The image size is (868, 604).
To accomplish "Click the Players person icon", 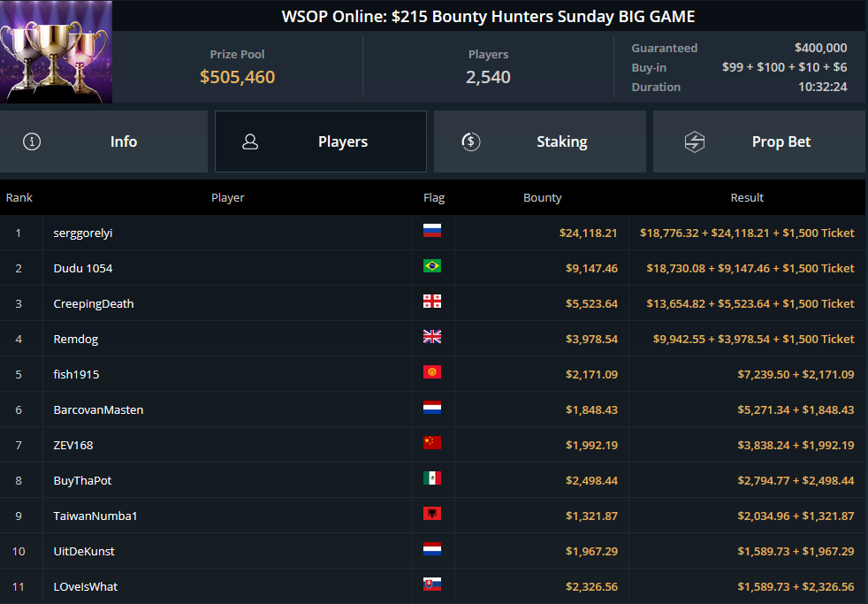I will tap(250, 141).
